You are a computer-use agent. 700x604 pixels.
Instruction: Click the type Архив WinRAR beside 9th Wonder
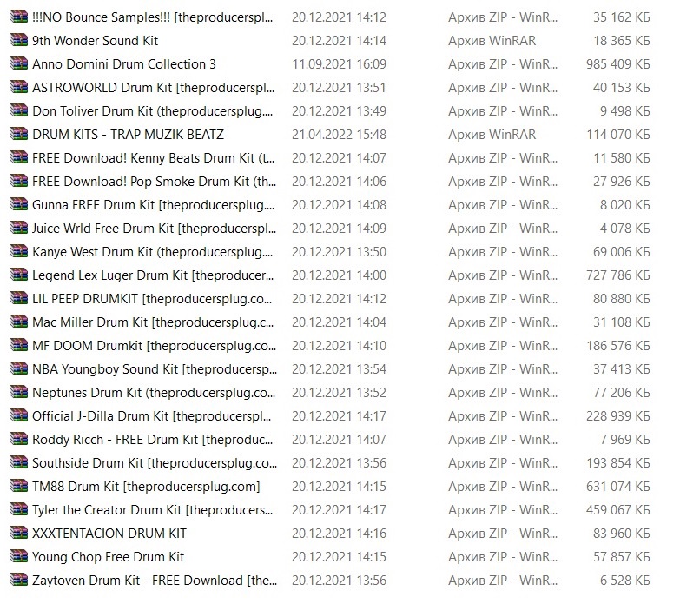click(x=492, y=41)
